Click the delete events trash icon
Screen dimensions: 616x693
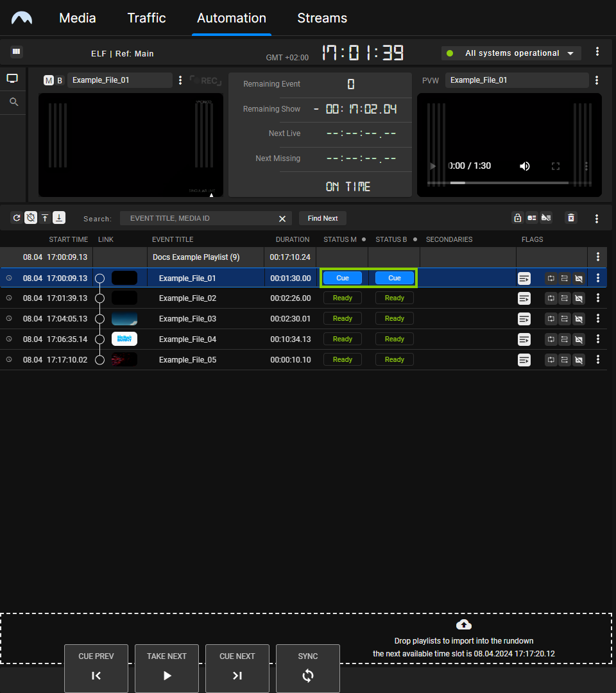pyautogui.click(x=570, y=218)
